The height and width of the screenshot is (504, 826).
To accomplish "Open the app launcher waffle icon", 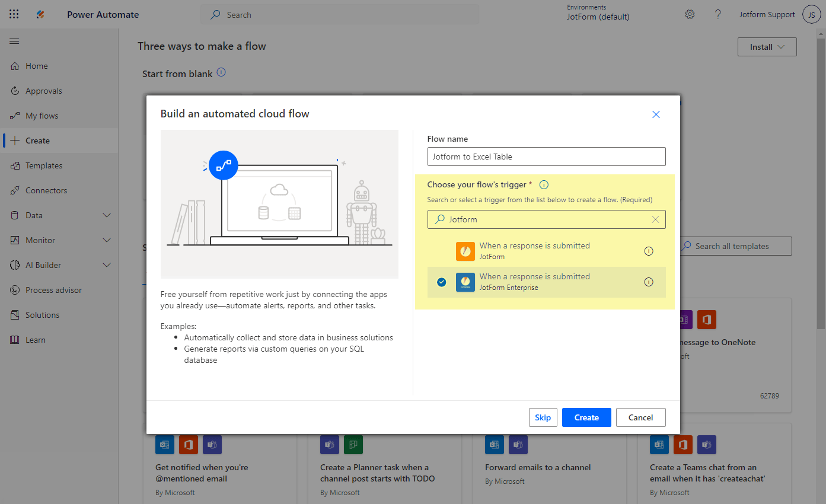I will click(14, 15).
